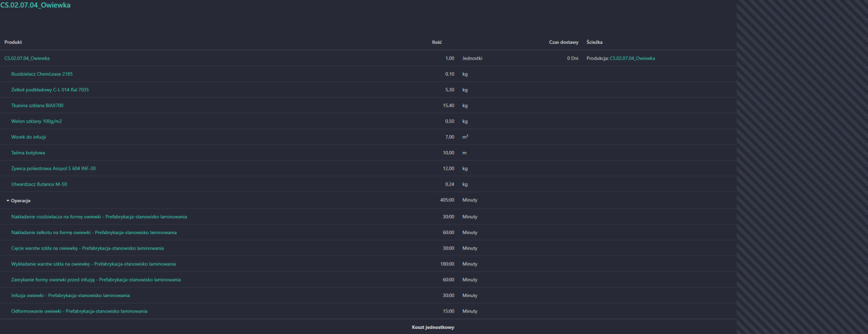Image resolution: width=868 pixels, height=334 pixels.
Task: Click the Ilość column header
Action: pos(437,42)
